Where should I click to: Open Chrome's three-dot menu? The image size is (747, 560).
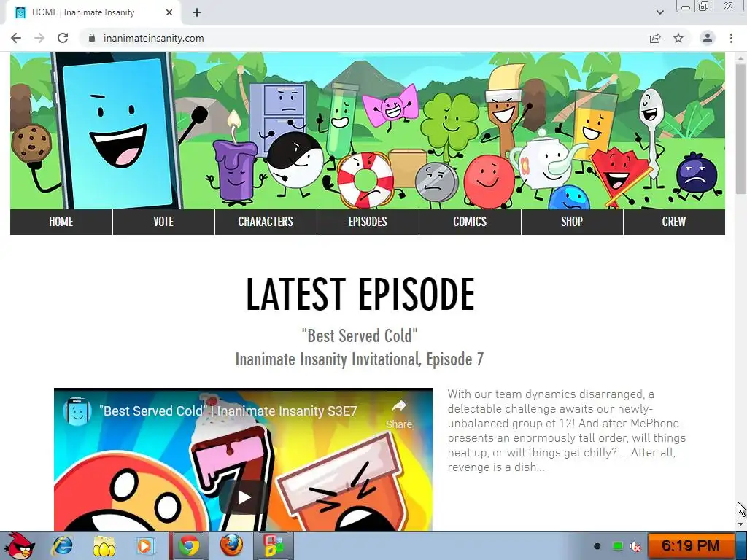coord(731,38)
